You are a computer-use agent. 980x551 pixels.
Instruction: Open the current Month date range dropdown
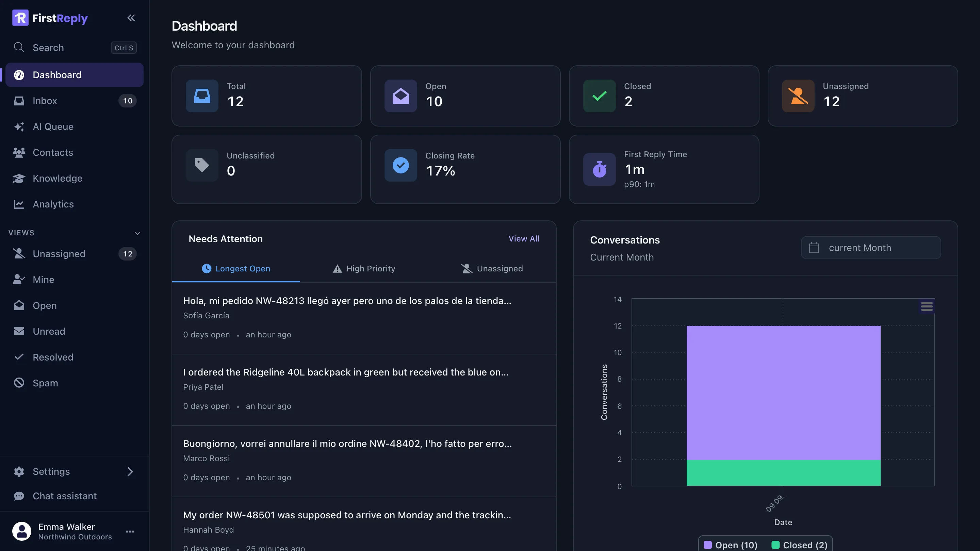point(871,248)
